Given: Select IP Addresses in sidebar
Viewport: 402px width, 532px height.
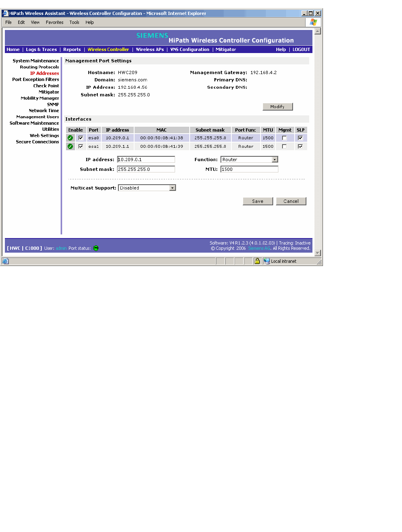Looking at the screenshot, I should [45, 73].
